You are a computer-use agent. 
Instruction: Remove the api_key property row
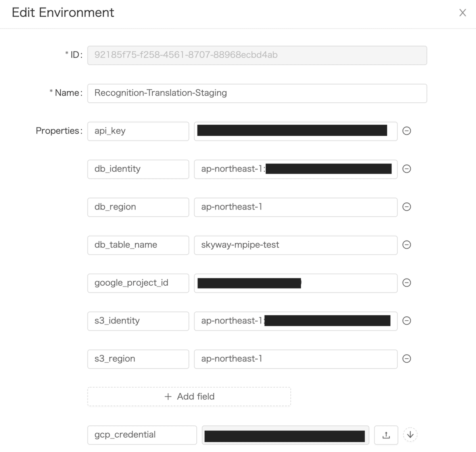pos(407,131)
